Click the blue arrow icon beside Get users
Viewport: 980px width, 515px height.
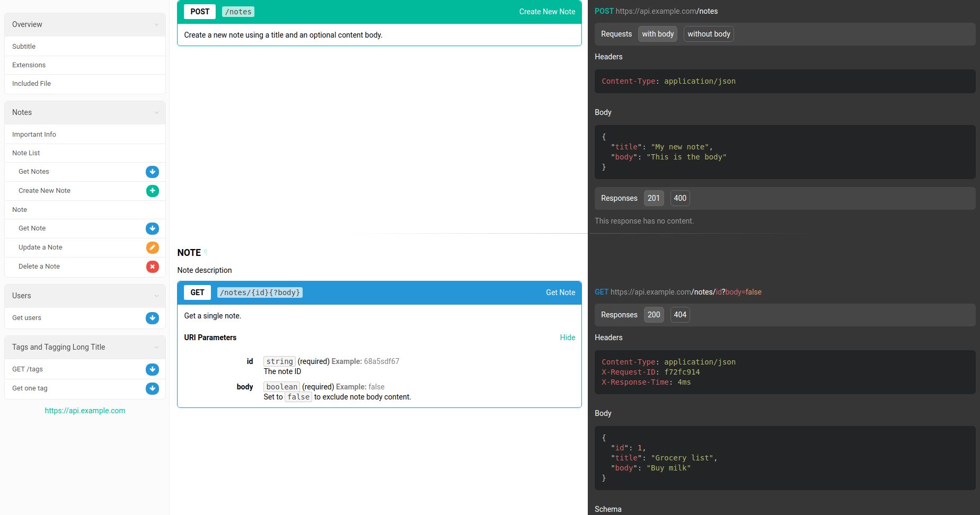click(152, 318)
